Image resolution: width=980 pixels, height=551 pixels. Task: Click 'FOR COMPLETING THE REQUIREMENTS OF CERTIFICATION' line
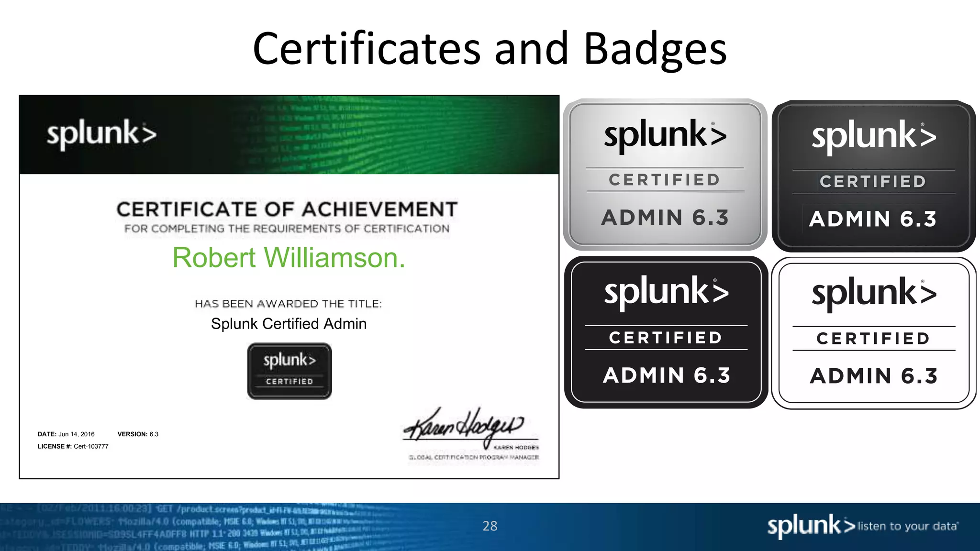(x=287, y=229)
